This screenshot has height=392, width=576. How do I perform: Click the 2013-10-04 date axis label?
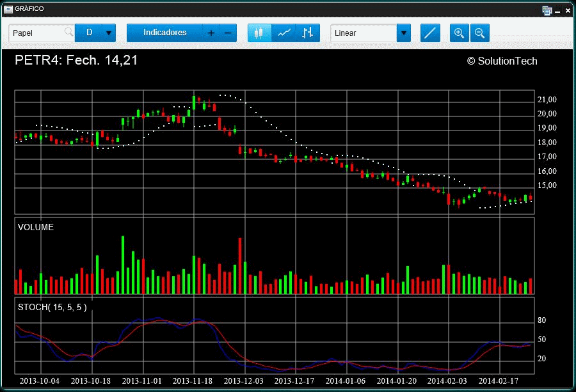coord(39,381)
